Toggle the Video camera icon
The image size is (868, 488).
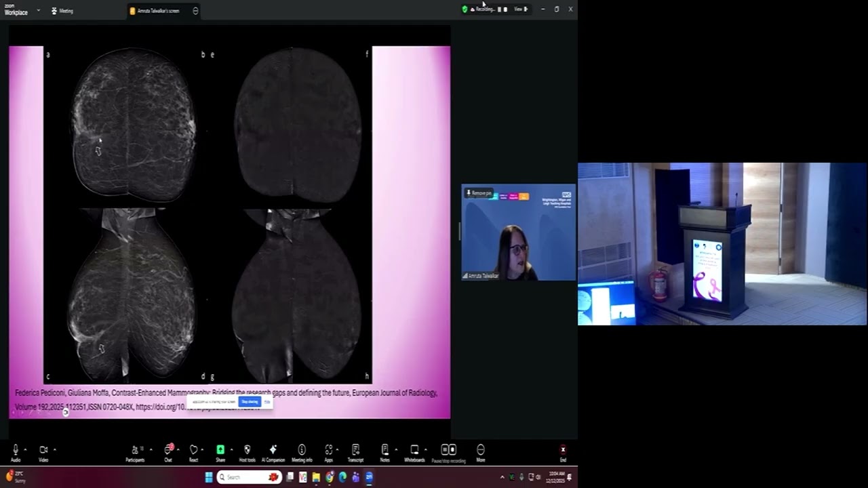click(43, 450)
